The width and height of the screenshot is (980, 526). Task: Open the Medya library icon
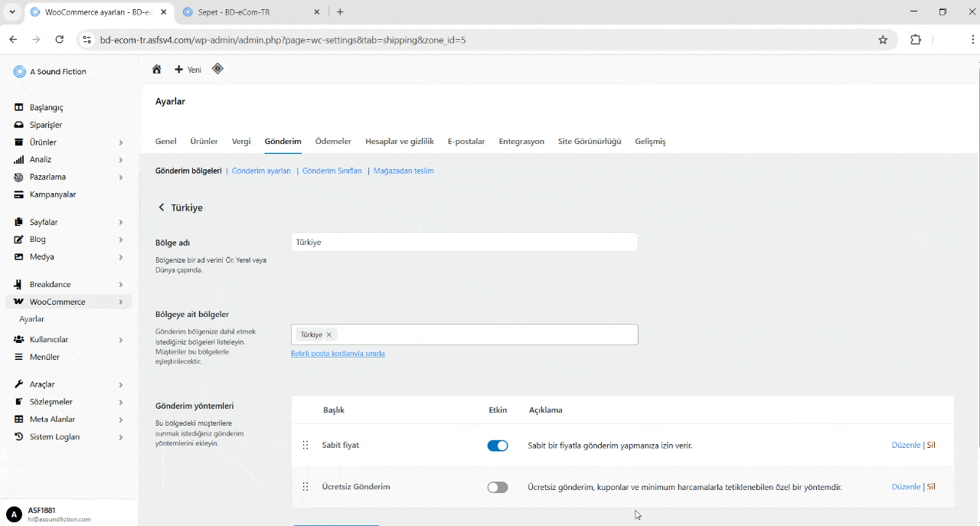click(18, 256)
